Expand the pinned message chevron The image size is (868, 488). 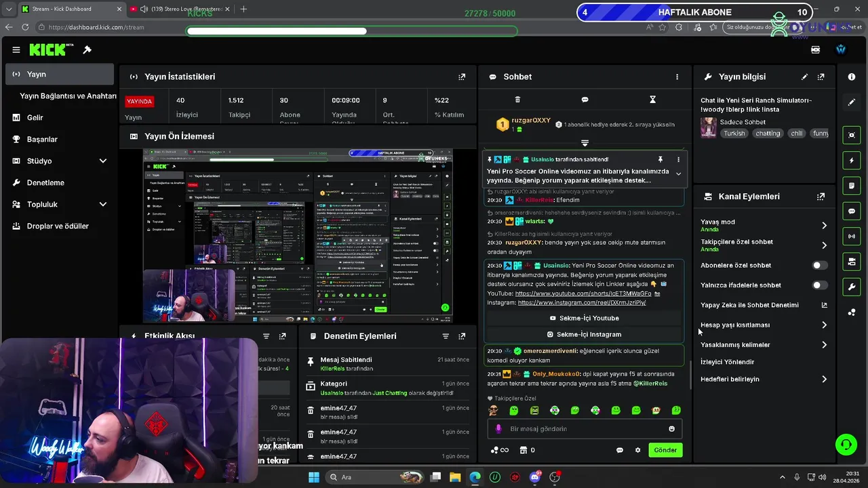coord(678,174)
